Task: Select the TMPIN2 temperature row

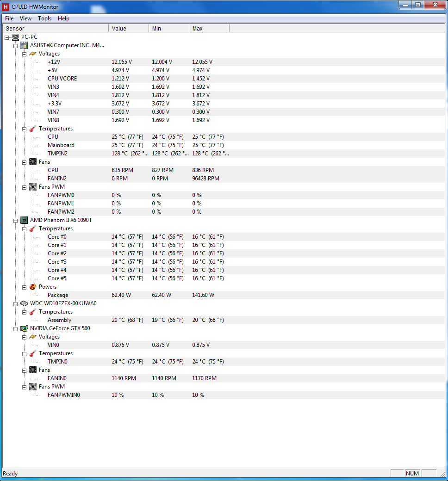Action: tap(246, 154)
